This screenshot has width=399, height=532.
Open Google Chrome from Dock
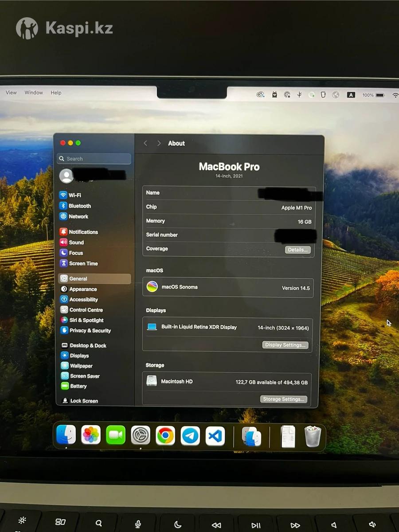(165, 436)
